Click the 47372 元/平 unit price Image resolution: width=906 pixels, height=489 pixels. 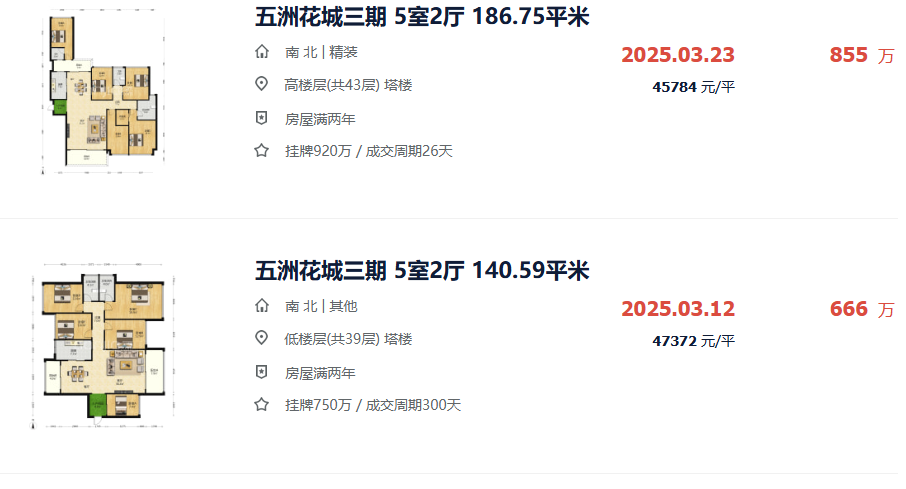693,341
